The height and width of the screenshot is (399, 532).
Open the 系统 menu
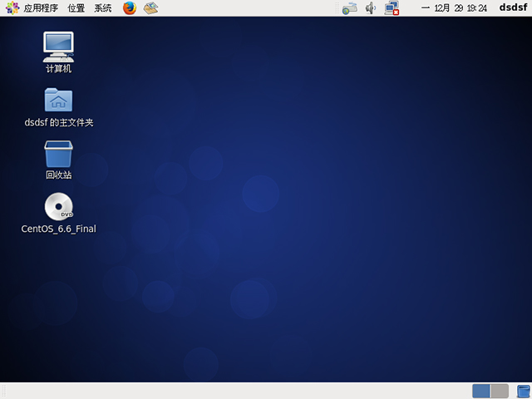pos(103,7)
